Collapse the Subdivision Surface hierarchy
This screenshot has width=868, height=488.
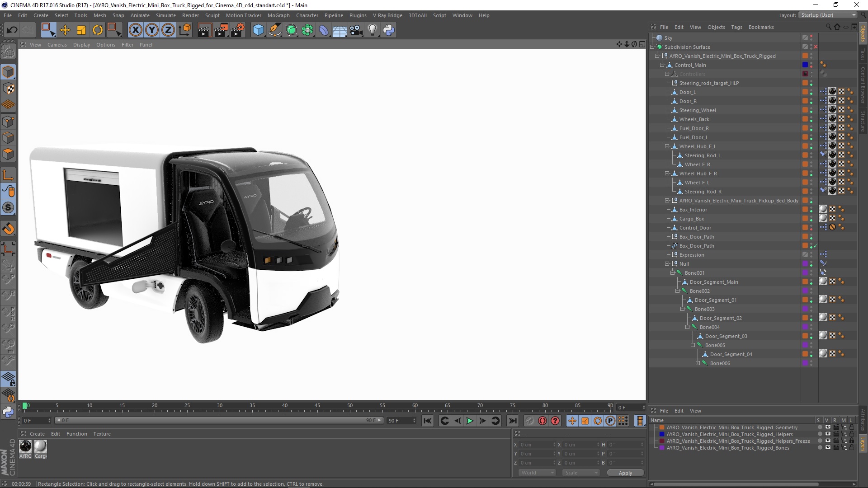point(652,47)
